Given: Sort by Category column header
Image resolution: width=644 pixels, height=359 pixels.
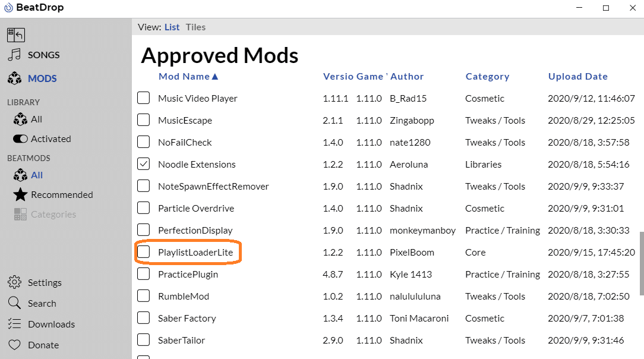Looking at the screenshot, I should pos(487,77).
